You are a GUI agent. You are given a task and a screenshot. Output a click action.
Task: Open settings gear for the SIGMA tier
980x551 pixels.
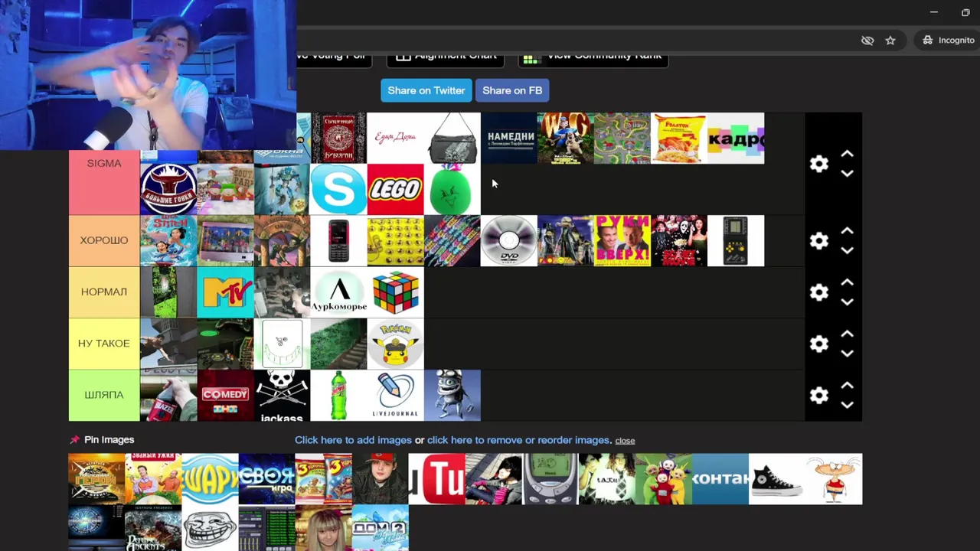[x=819, y=164]
